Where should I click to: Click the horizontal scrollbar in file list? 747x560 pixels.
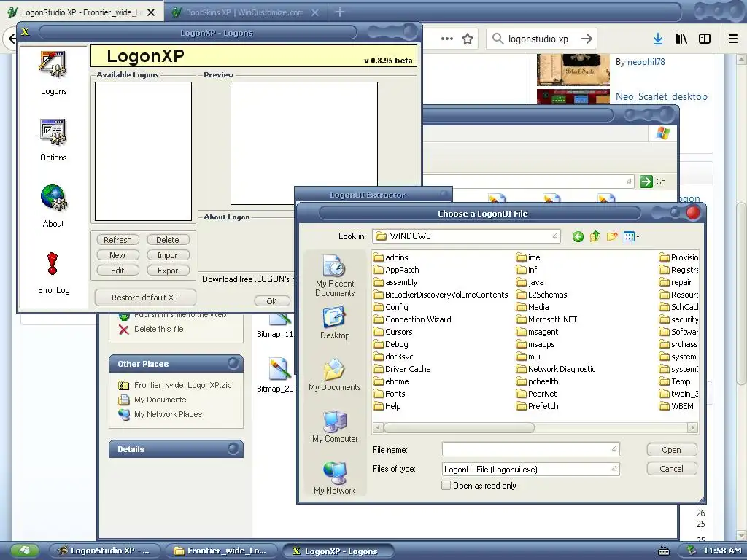pos(459,427)
